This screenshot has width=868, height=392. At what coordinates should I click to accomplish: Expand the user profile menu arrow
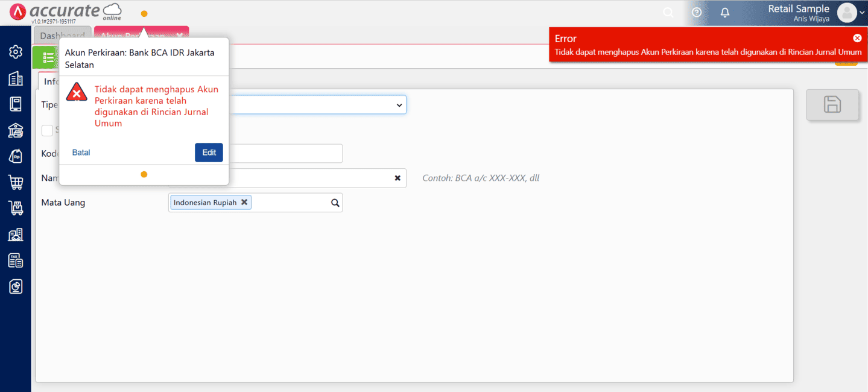coord(862,13)
